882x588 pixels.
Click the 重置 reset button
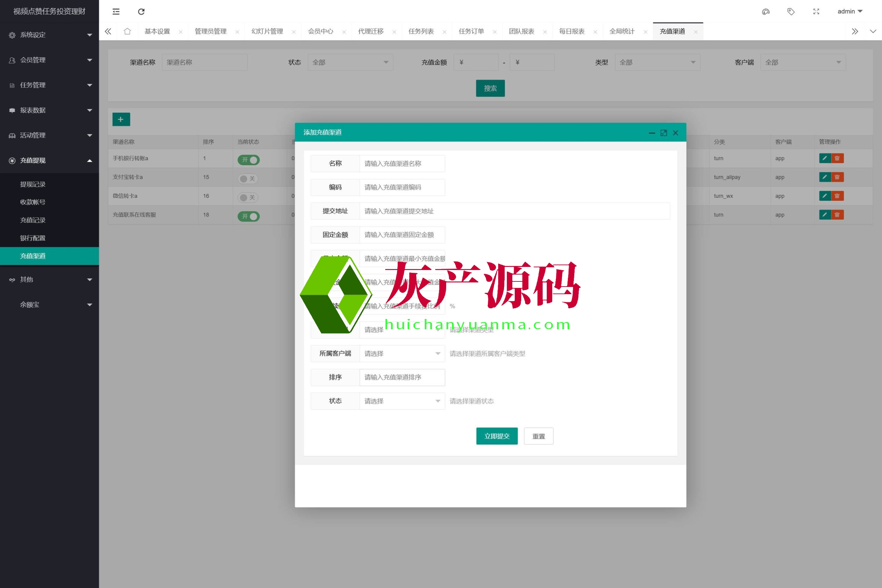[x=538, y=436]
